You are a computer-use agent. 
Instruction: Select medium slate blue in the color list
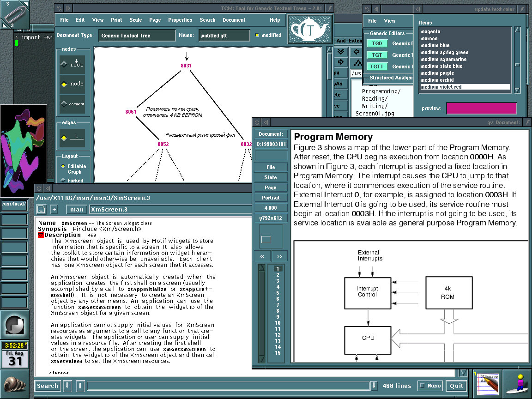click(465, 66)
